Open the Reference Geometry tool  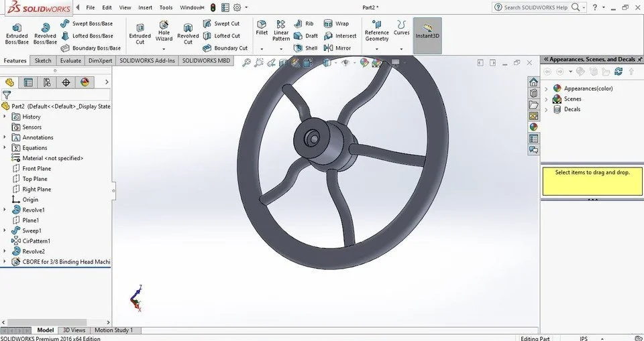tap(376, 31)
